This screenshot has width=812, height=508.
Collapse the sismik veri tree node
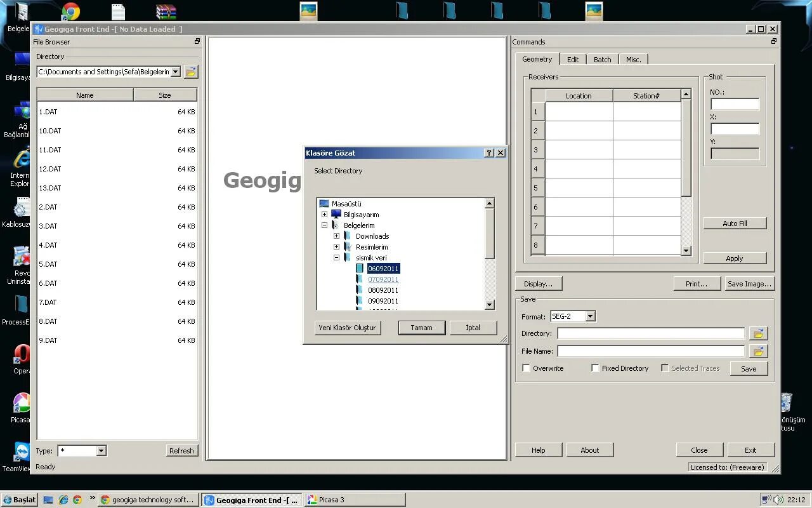(336, 258)
